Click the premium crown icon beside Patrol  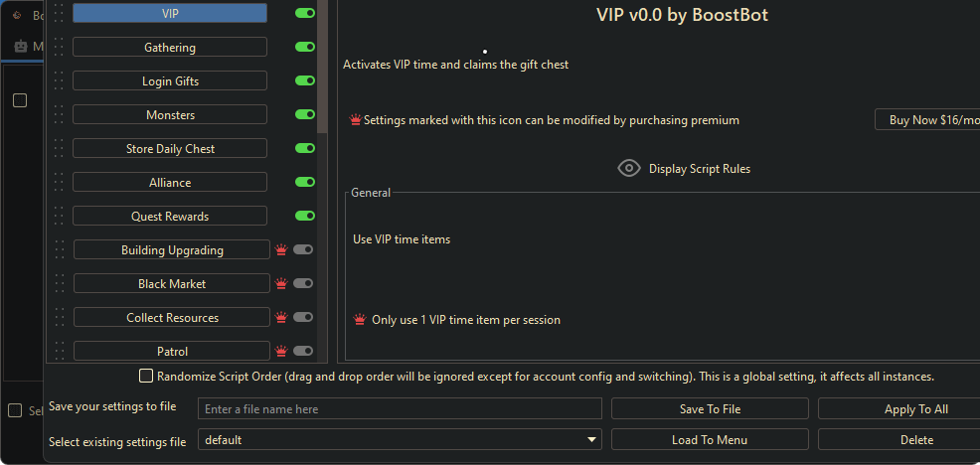(x=281, y=352)
